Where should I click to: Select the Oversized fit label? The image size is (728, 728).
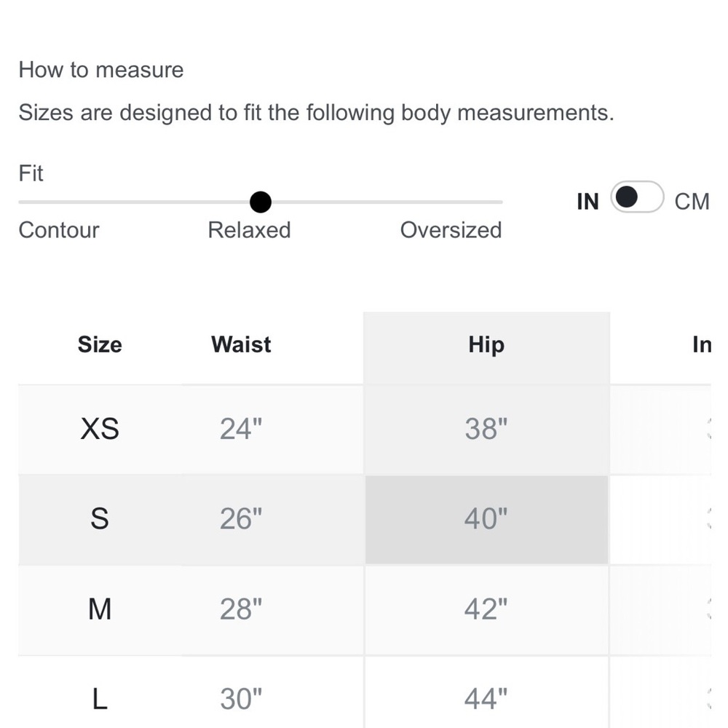point(451,230)
